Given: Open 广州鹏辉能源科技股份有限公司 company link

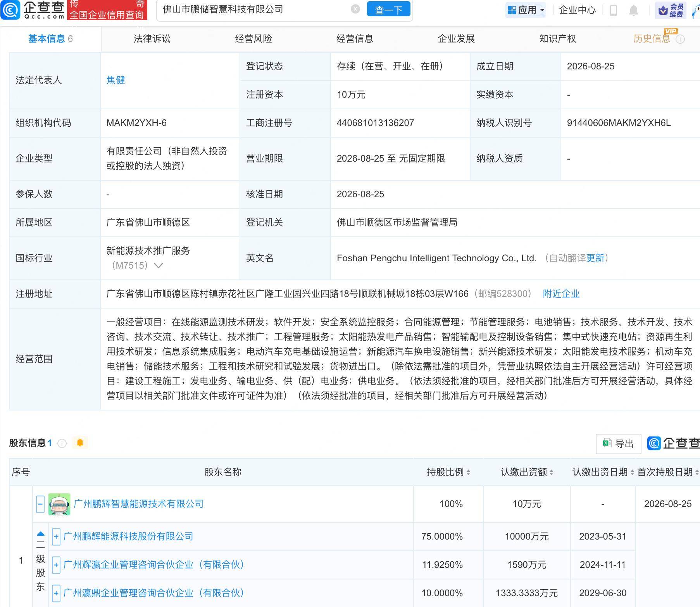Looking at the screenshot, I should point(128,536).
